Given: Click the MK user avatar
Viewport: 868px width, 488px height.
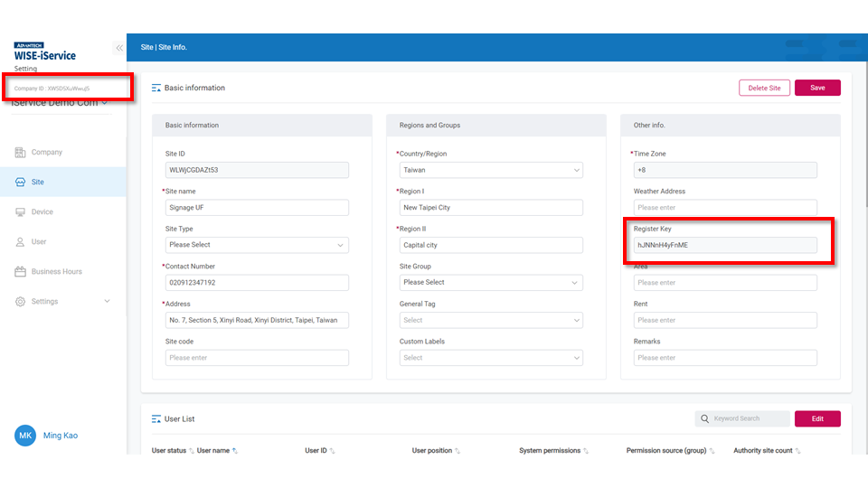Looking at the screenshot, I should [25, 436].
